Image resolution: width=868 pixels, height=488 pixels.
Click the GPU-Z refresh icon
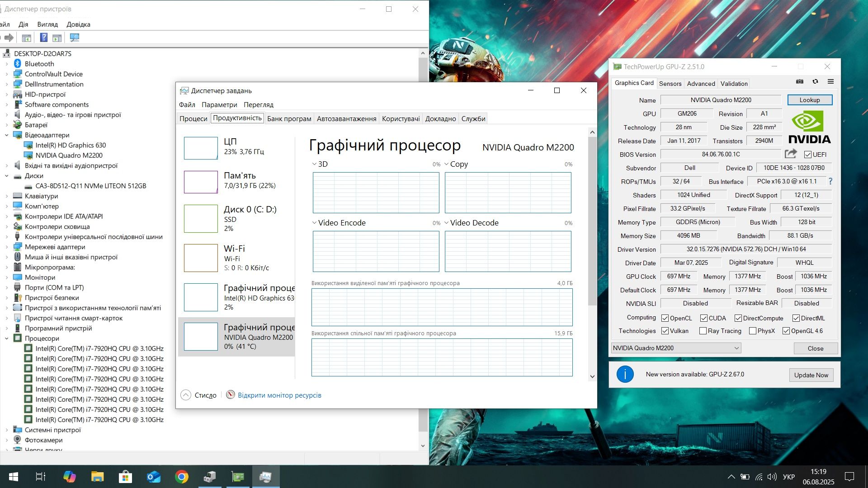tap(815, 82)
